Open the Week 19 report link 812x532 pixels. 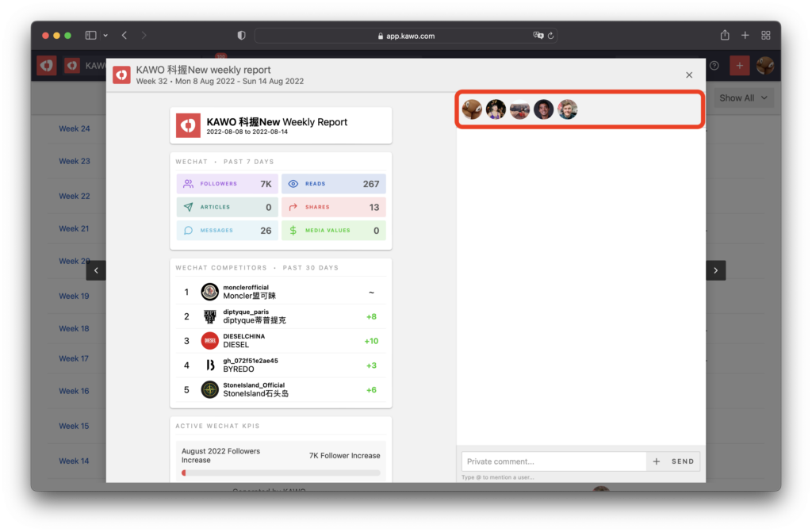(x=74, y=296)
